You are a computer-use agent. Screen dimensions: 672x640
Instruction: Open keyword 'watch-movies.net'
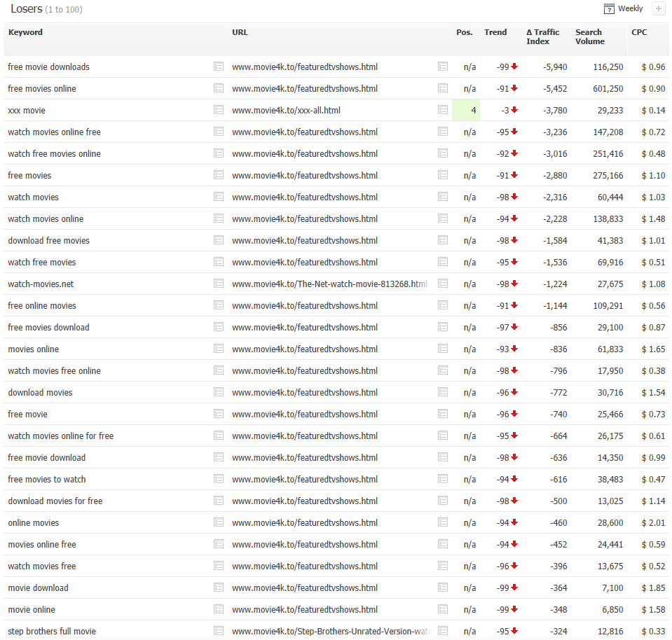click(41, 284)
